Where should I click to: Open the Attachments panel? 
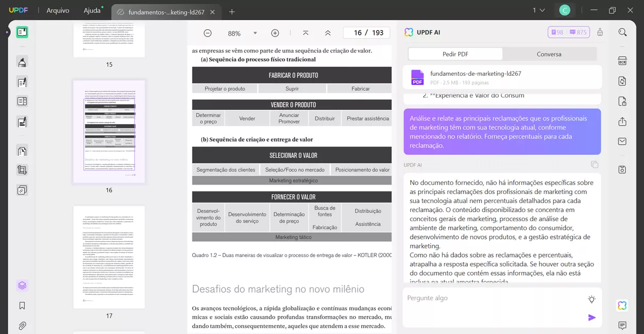22,325
